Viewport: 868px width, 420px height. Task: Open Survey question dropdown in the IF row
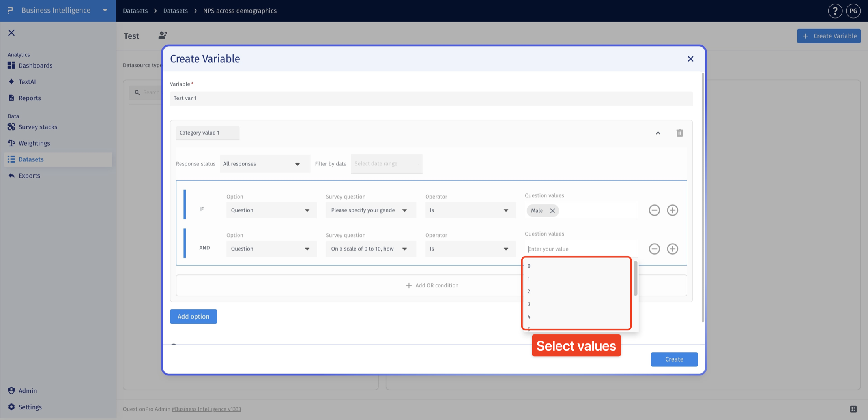point(371,210)
